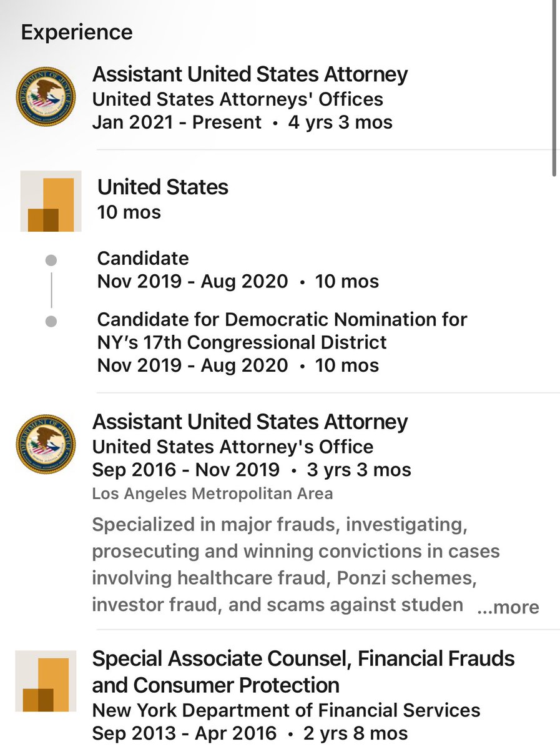Screen dimensions: 560x749
Task: Expand description with the ...more link
Action: [508, 607]
